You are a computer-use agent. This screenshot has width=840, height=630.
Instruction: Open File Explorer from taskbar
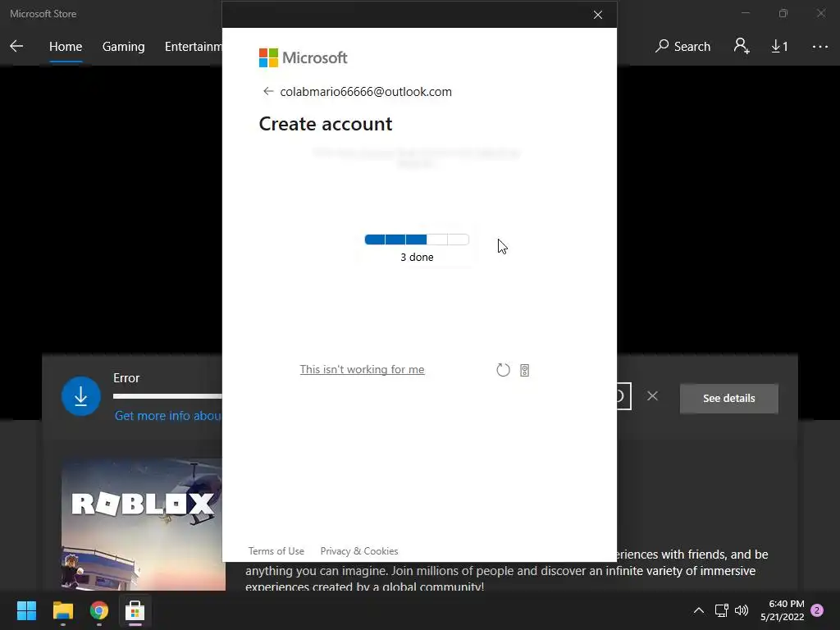(x=62, y=610)
